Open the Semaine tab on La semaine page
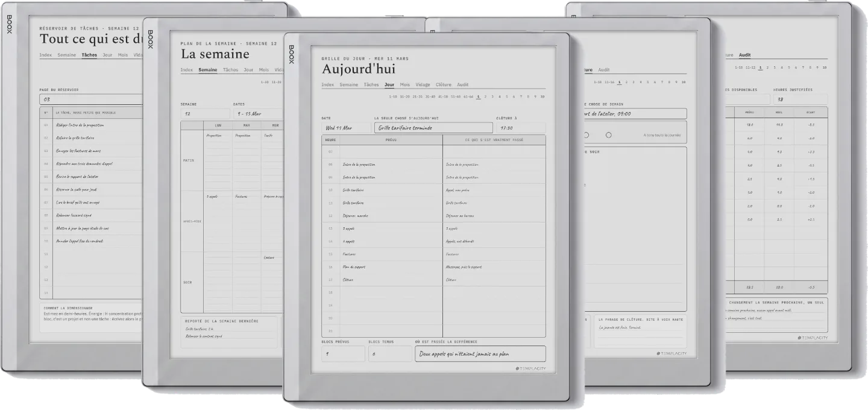 [207, 70]
